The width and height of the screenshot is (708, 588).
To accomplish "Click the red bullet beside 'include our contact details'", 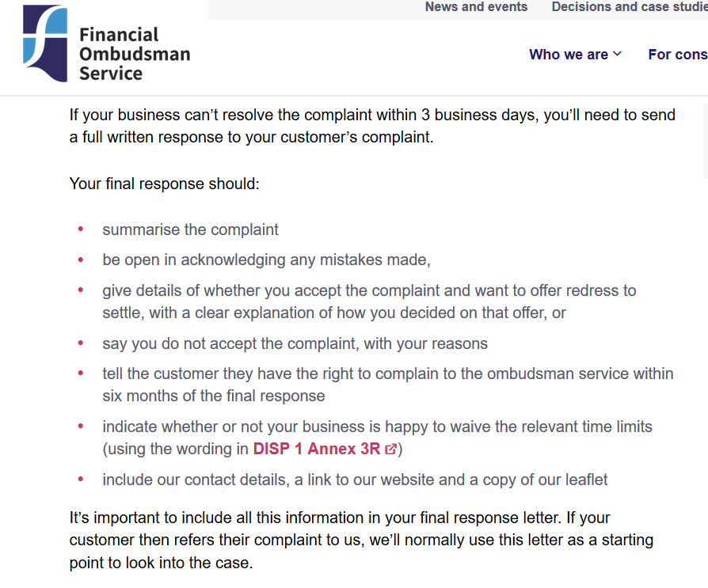I will (x=81, y=480).
